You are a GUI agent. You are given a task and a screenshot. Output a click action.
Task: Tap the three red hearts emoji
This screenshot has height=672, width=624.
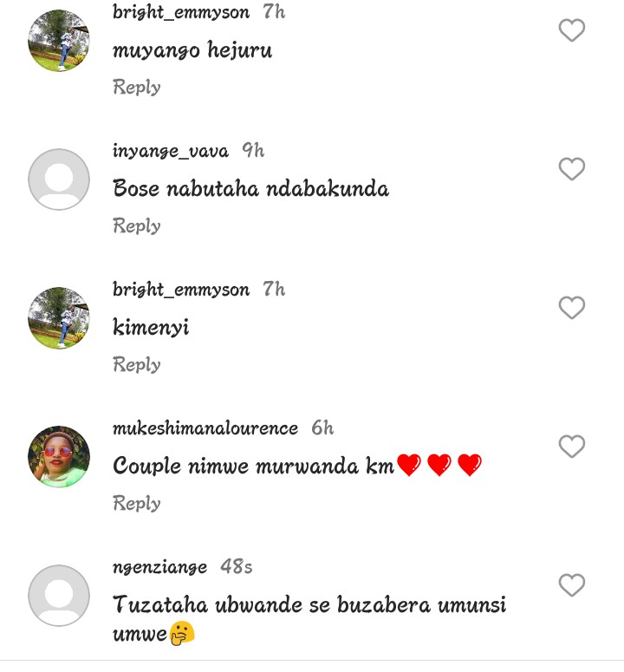click(x=439, y=465)
